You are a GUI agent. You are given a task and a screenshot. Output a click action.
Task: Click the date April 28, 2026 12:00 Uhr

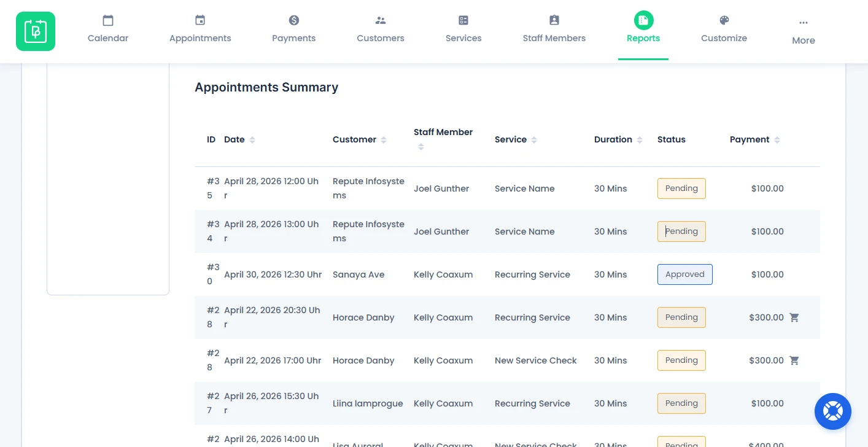pyautogui.click(x=271, y=189)
